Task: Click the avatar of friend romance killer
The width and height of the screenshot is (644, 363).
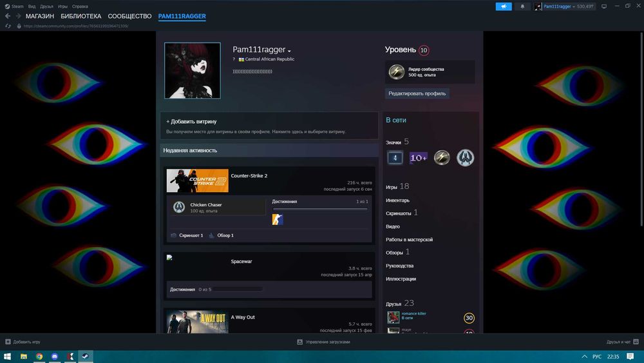Action: pos(393,317)
